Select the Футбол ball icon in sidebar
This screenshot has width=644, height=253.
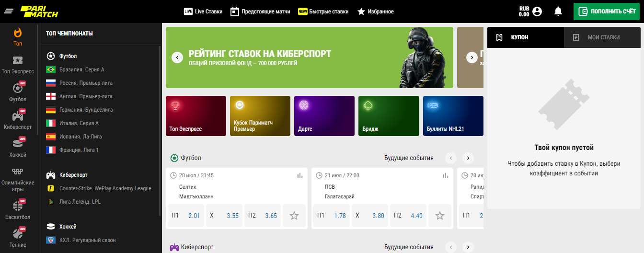tap(18, 88)
